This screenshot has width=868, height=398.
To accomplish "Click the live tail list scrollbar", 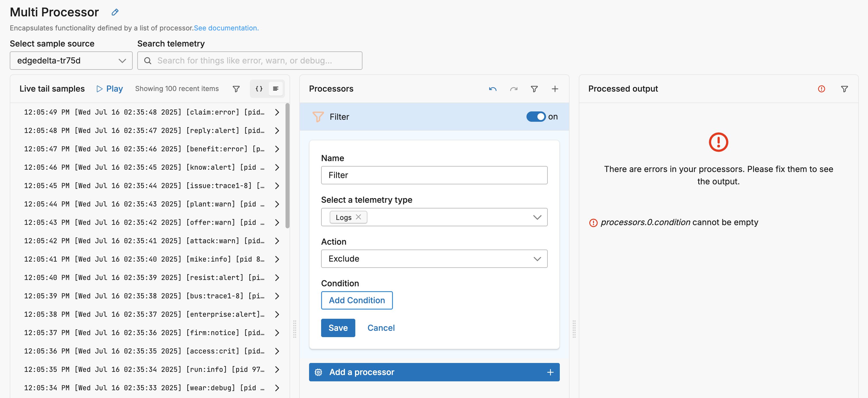I will (288, 166).
